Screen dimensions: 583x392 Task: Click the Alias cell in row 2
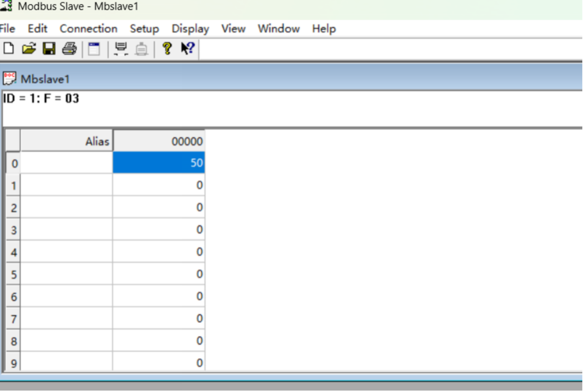(x=67, y=207)
